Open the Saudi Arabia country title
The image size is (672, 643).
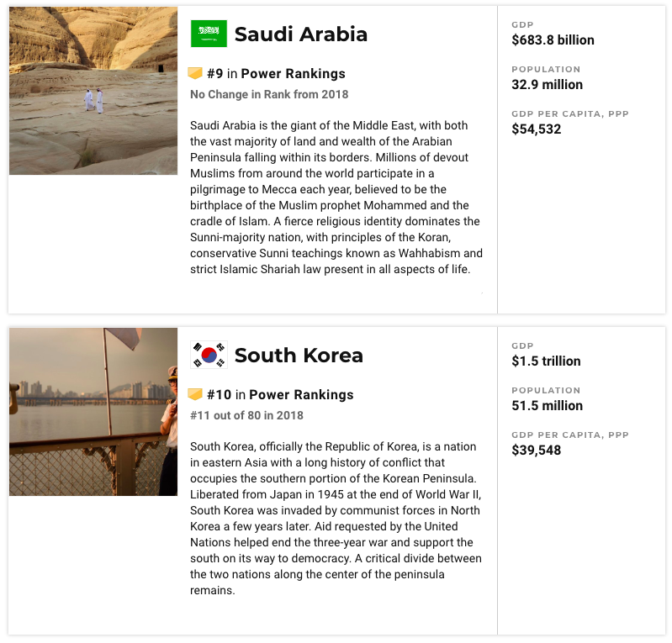(x=301, y=34)
